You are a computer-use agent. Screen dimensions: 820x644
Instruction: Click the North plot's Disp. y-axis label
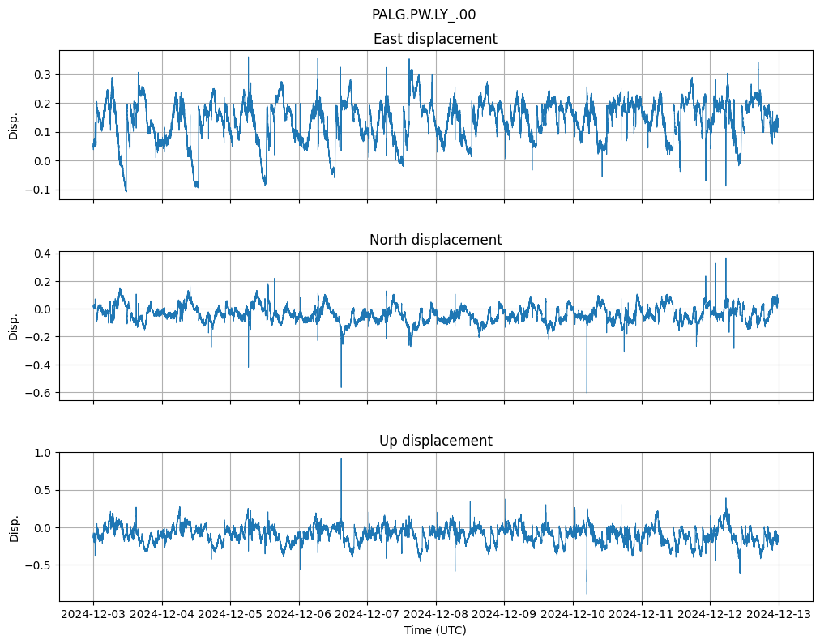click(14, 326)
